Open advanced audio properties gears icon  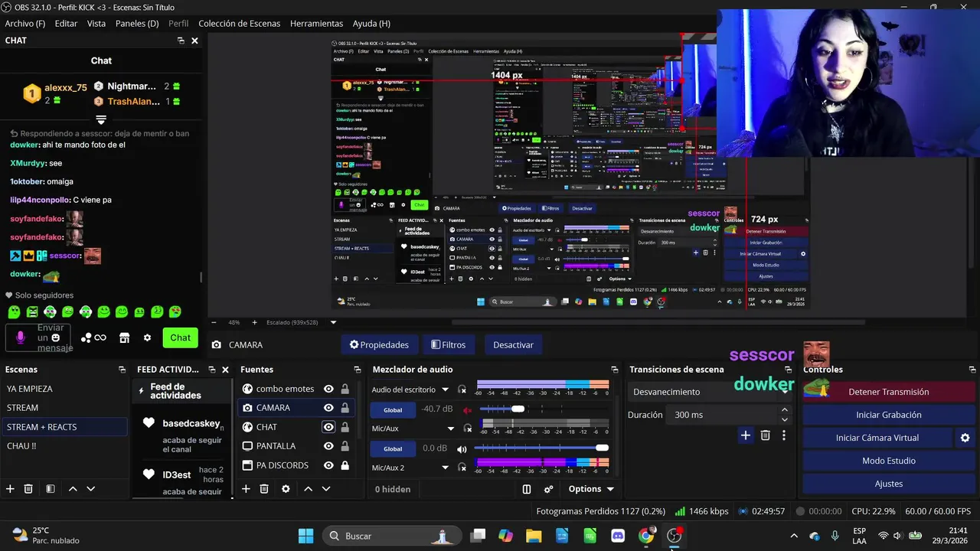click(x=549, y=489)
